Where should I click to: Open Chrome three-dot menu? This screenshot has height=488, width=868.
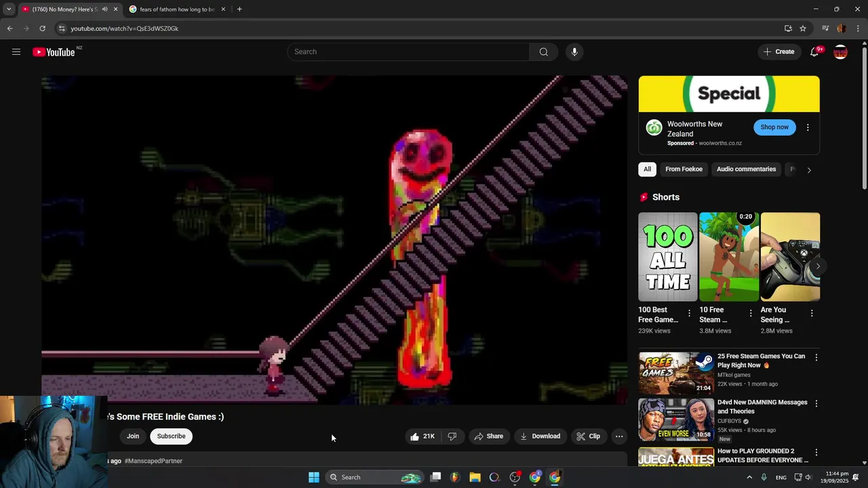pos(858,28)
